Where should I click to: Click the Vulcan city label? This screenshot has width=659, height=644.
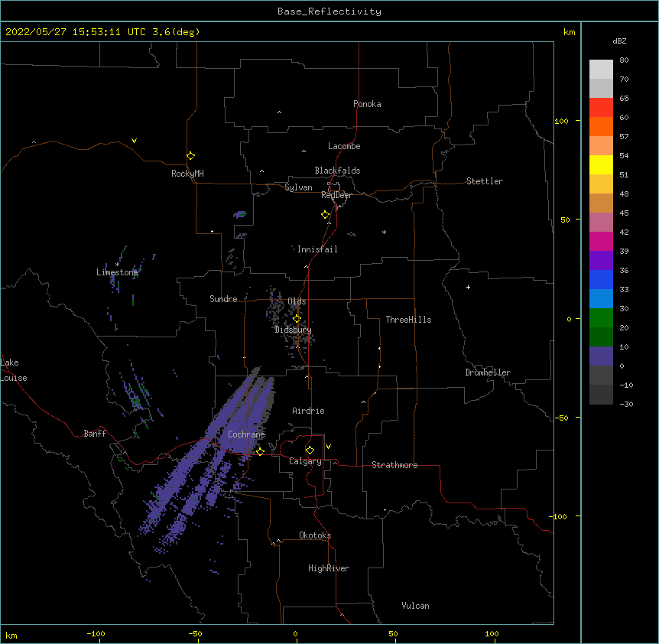[x=415, y=606]
